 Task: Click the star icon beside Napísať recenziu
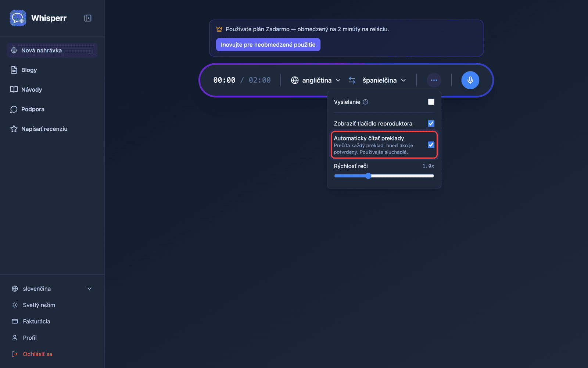(14, 129)
